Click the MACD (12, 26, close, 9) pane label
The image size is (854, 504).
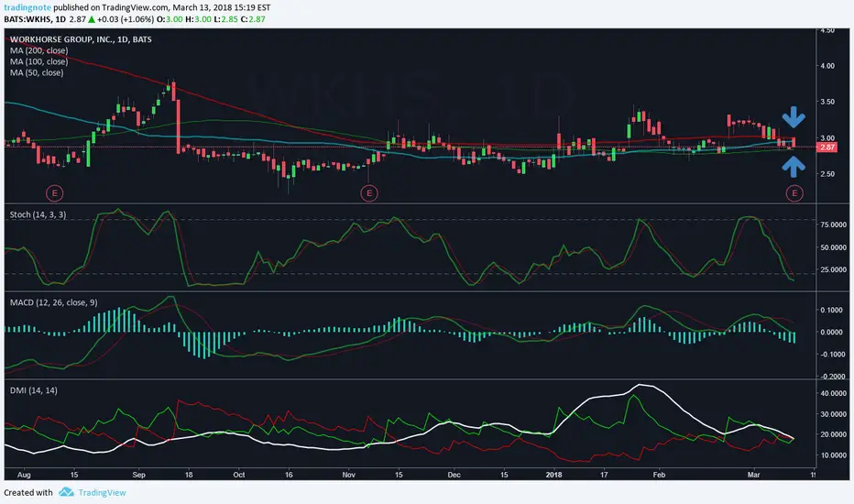point(53,302)
